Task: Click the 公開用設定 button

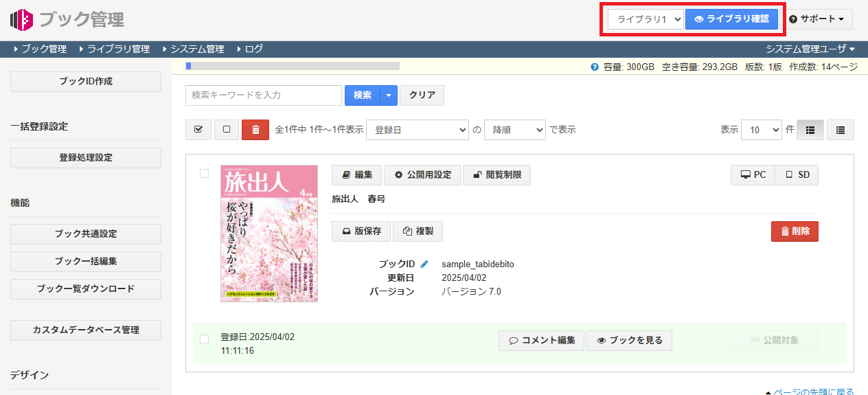Action: [422, 175]
